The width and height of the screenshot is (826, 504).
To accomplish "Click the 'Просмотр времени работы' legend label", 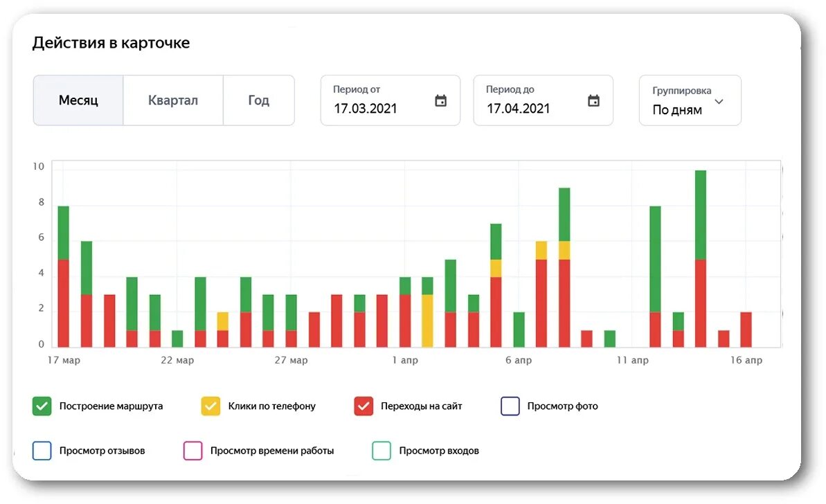I will pos(272,451).
